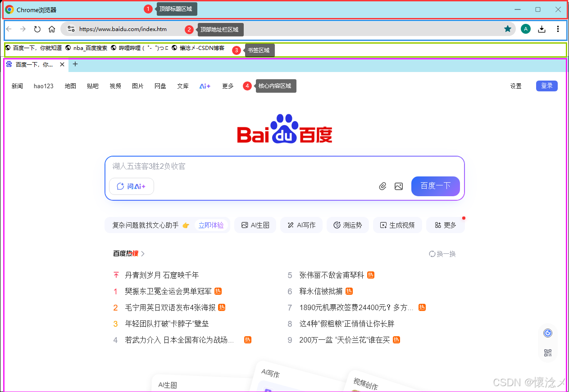The image size is (569, 392).
Task: Go to the home page icon
Action: (x=52, y=29)
